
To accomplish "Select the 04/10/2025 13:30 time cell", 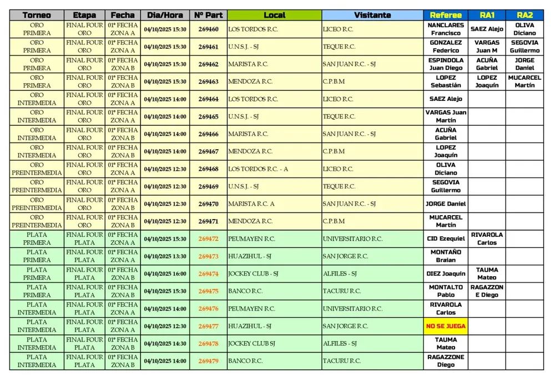I will point(165,257).
